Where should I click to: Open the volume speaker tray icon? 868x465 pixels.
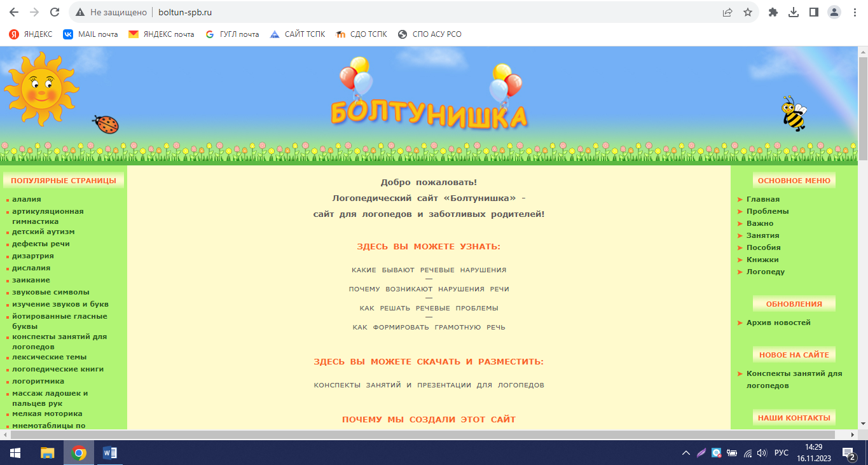point(762,453)
